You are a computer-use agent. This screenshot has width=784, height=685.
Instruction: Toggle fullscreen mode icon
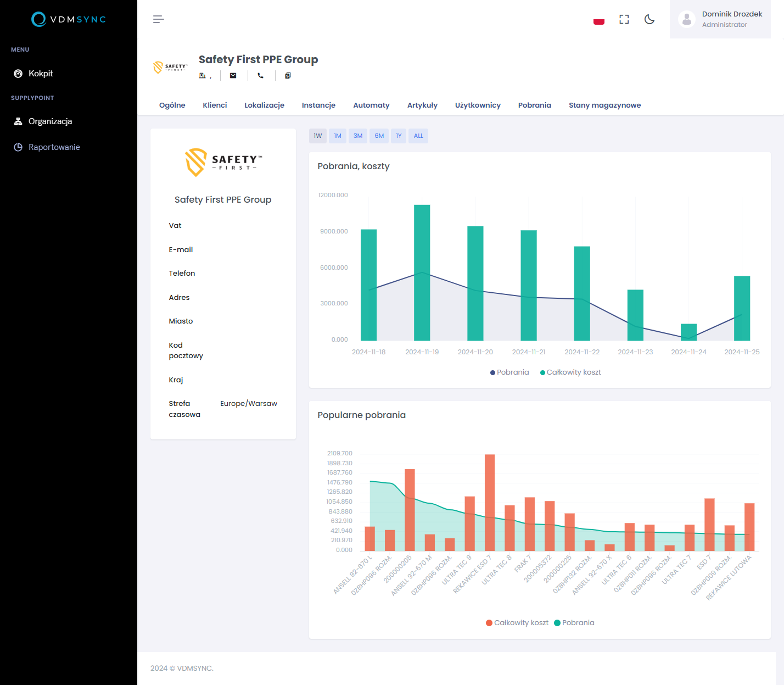[x=624, y=19]
